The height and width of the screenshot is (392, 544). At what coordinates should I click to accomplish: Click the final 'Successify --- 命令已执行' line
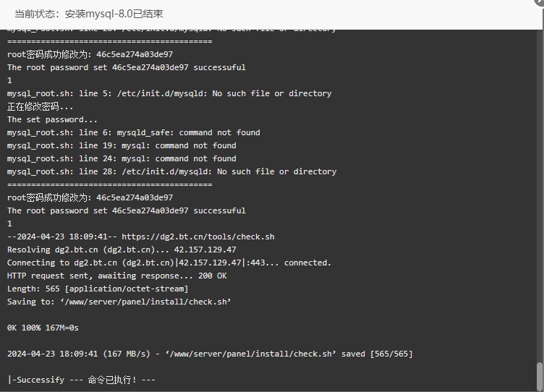(81, 380)
